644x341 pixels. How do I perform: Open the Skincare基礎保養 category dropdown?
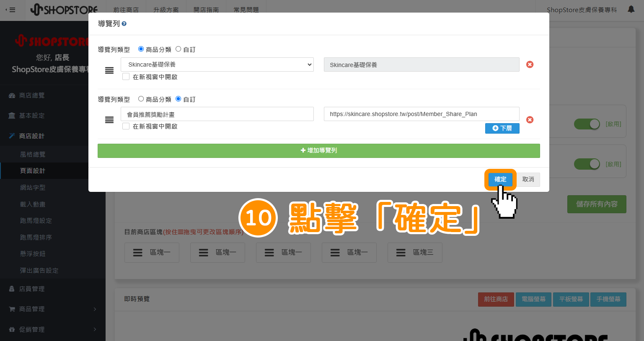click(217, 65)
